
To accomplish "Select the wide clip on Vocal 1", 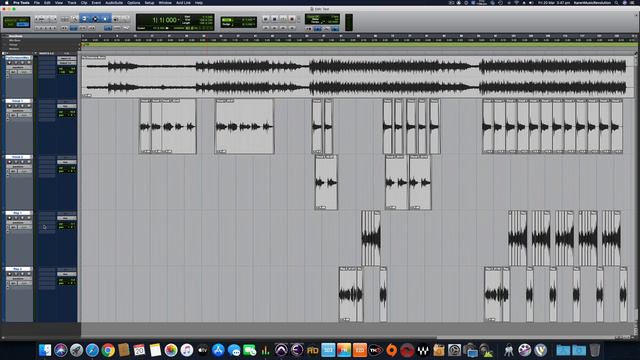I will (244, 127).
